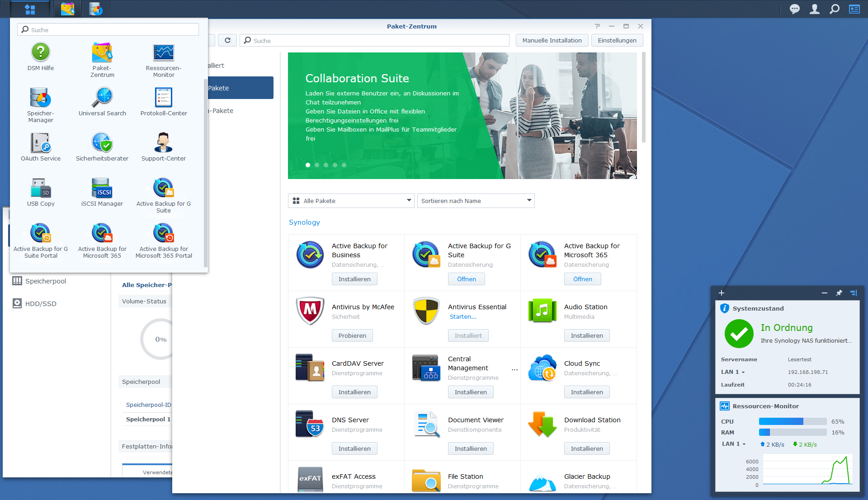Image resolution: width=868 pixels, height=500 pixels.
Task: Click Manuelle Installation button
Action: click(552, 40)
